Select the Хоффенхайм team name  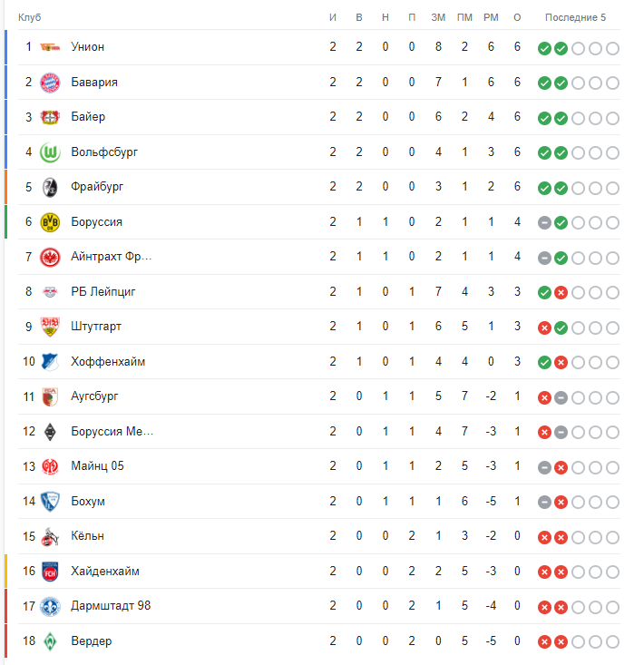click(108, 362)
